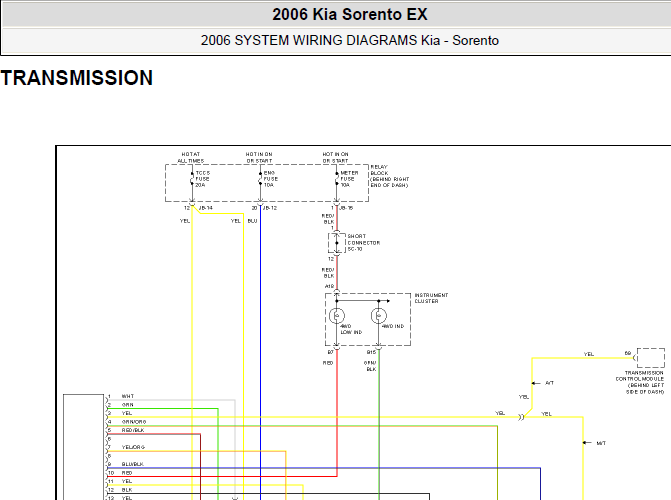Click the INSTRUMENT CLUSTER label
Image resolution: width=671 pixels, height=500 pixels.
(x=431, y=298)
